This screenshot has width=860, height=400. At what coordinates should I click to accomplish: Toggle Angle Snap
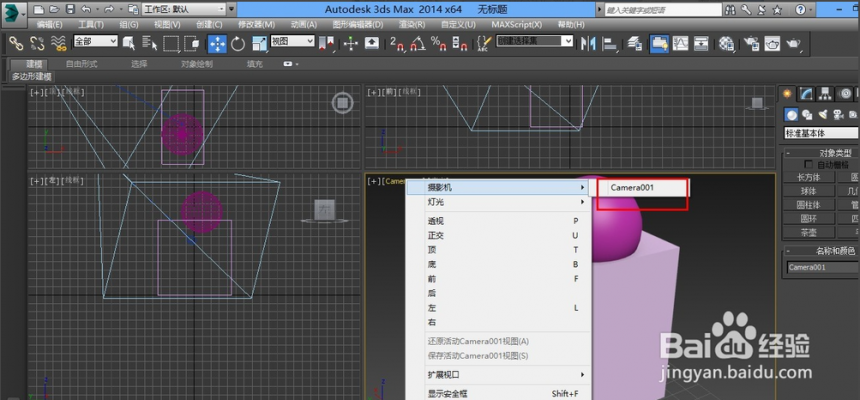click(418, 43)
